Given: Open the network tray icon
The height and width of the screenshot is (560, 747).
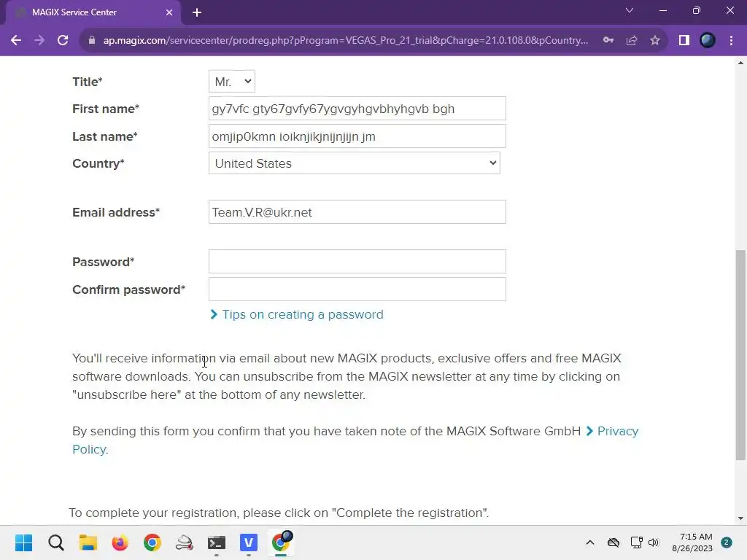Looking at the screenshot, I should tap(636, 542).
